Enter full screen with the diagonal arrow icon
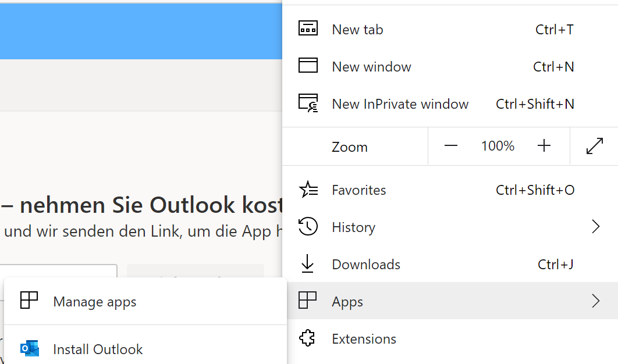618x364 pixels. click(x=594, y=146)
